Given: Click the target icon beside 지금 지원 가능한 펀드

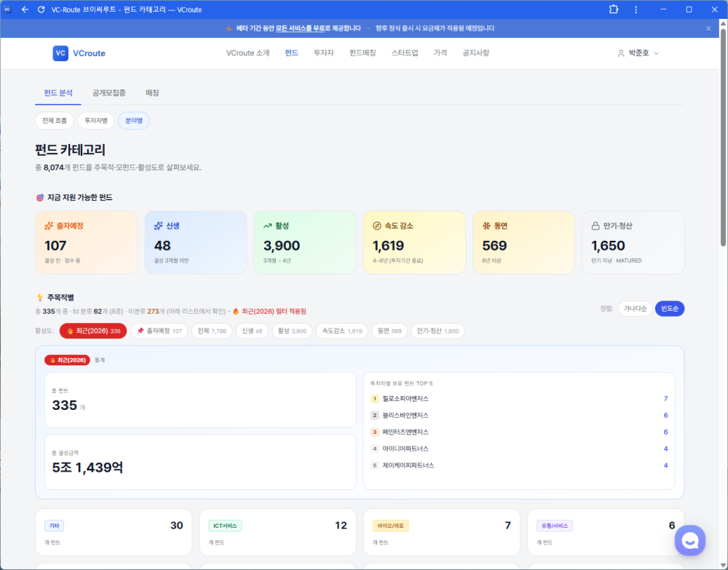Looking at the screenshot, I should tap(40, 198).
